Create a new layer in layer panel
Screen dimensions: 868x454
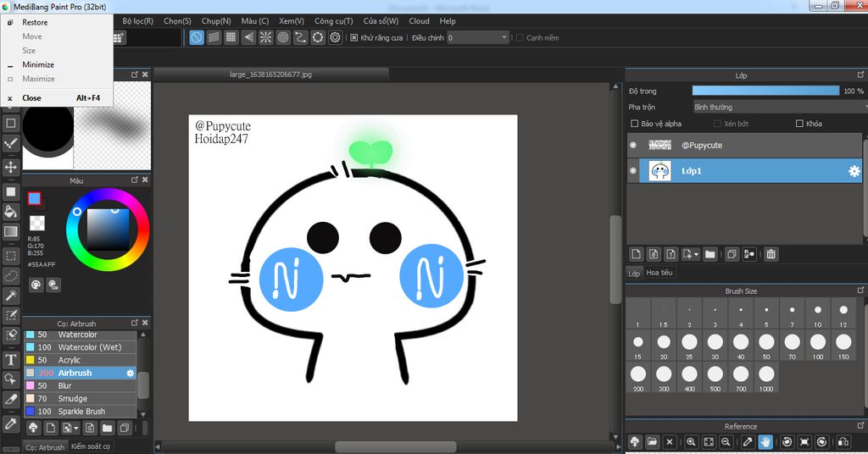tap(636, 254)
